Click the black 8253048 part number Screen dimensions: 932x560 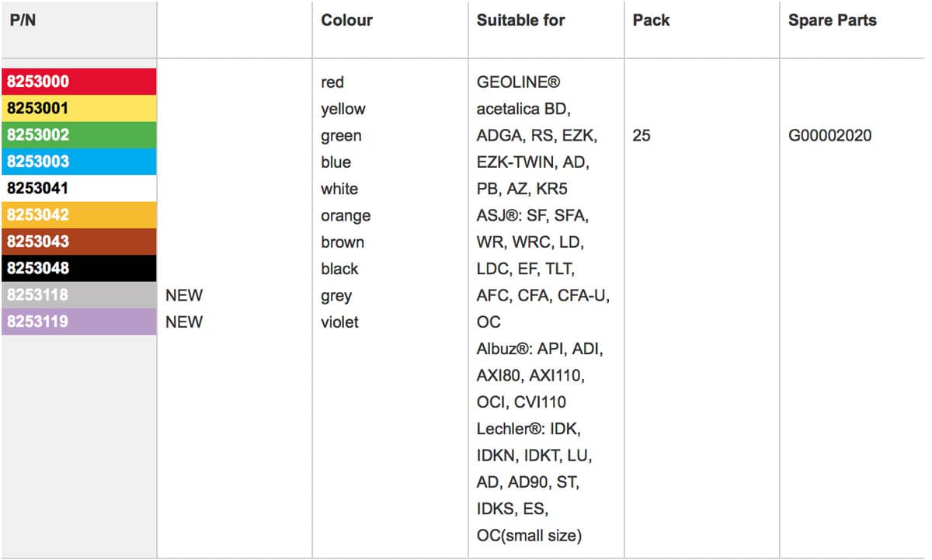(x=78, y=268)
